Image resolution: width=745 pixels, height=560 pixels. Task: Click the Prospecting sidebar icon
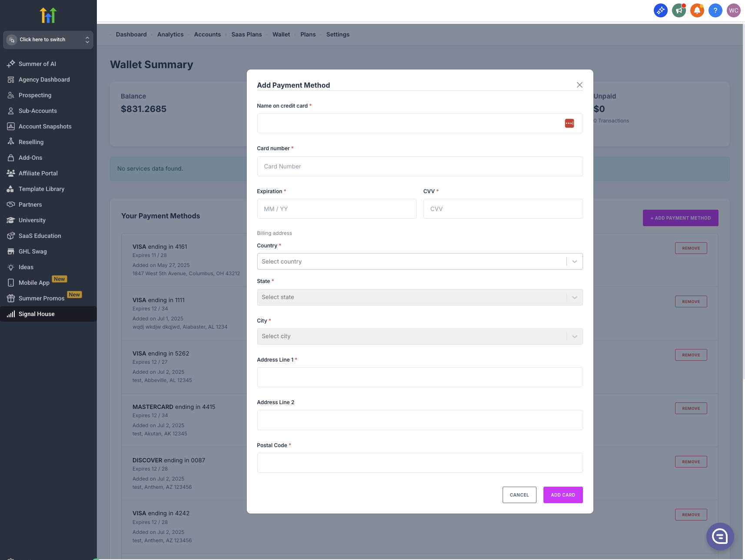coord(11,95)
